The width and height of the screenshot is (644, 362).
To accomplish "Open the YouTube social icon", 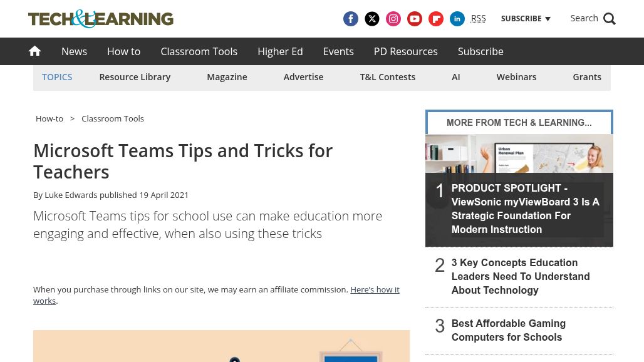I will (x=415, y=18).
